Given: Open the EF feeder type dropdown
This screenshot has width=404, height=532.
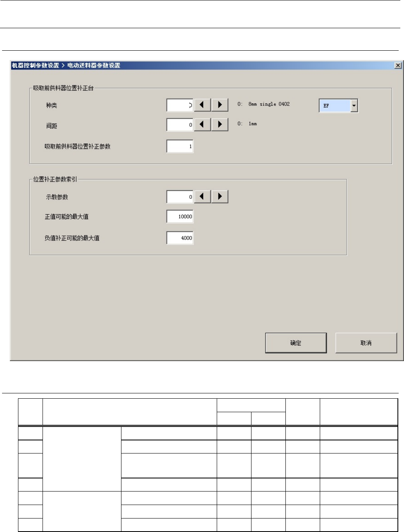Looking at the screenshot, I should 354,106.
